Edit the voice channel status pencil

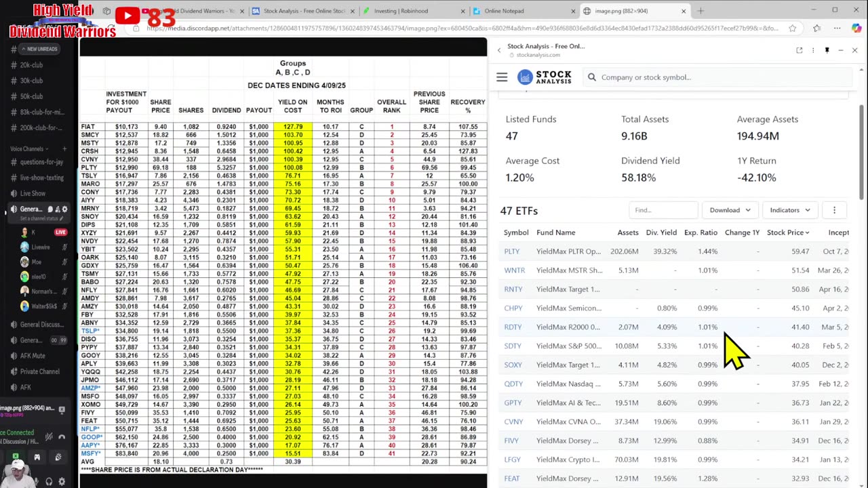tap(62, 218)
